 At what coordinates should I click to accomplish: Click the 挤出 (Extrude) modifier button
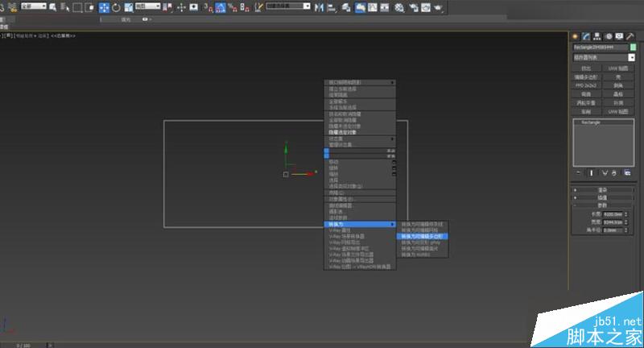pos(586,69)
